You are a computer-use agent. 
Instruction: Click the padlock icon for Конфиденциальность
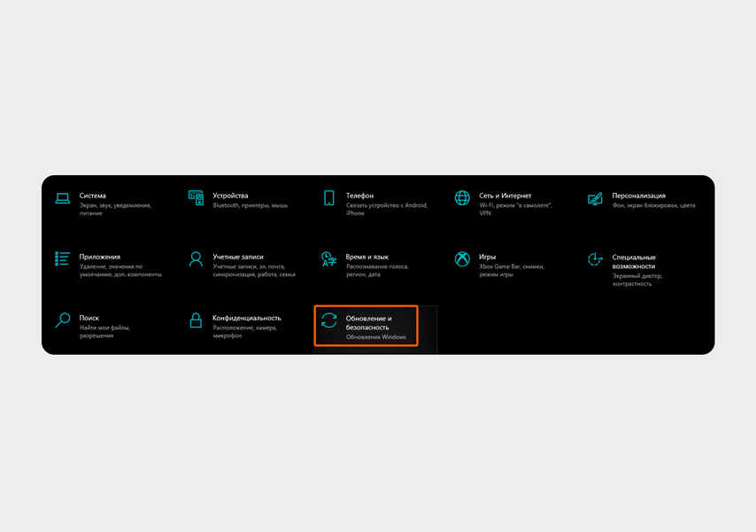pyautogui.click(x=196, y=320)
